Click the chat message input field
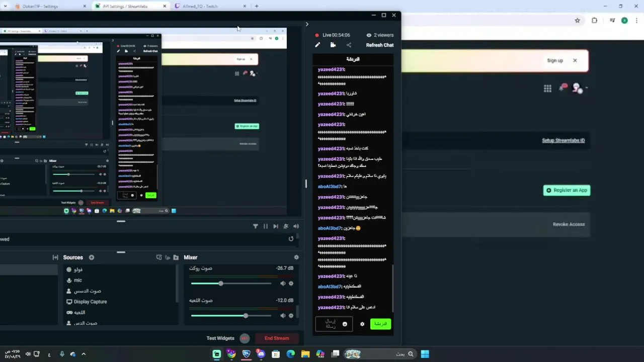The image size is (644, 362). (x=334, y=324)
